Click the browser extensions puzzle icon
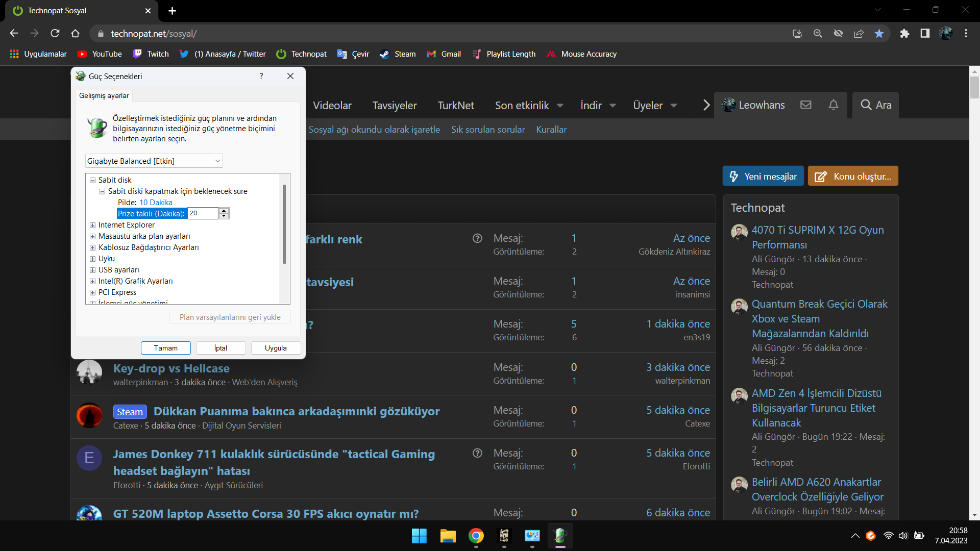The width and height of the screenshot is (980, 551). [904, 34]
